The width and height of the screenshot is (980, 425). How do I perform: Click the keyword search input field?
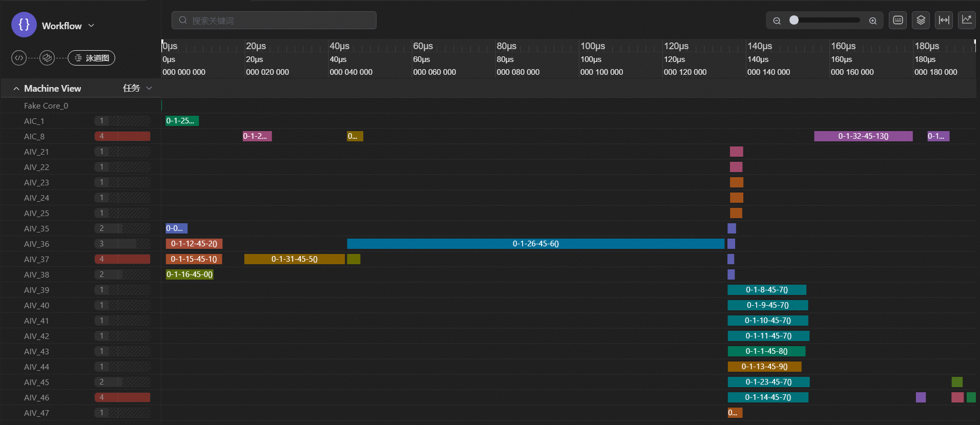pos(274,20)
